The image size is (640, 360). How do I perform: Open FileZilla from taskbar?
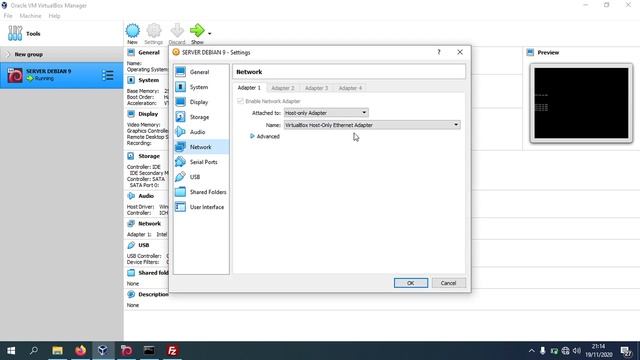coord(172,351)
